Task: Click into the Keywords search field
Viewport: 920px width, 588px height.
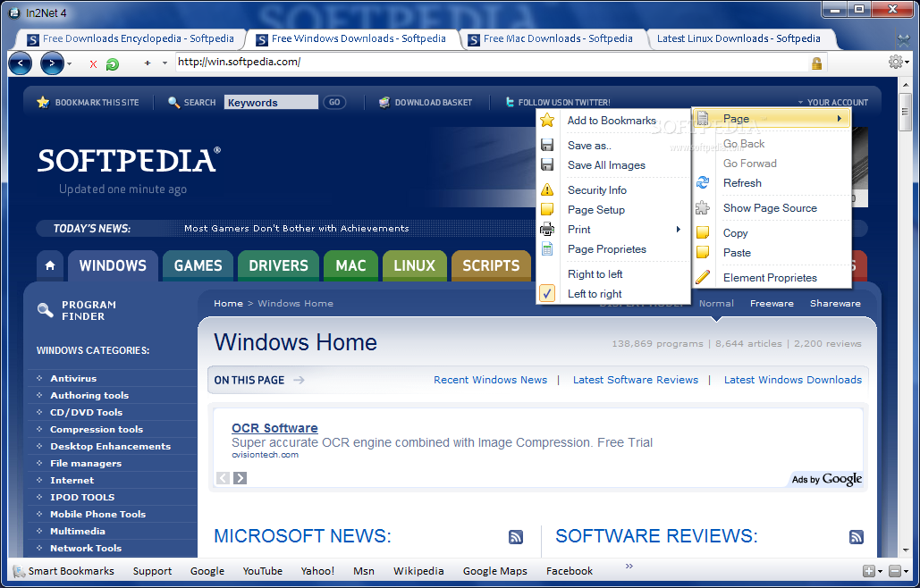Action: pyautogui.click(x=271, y=103)
